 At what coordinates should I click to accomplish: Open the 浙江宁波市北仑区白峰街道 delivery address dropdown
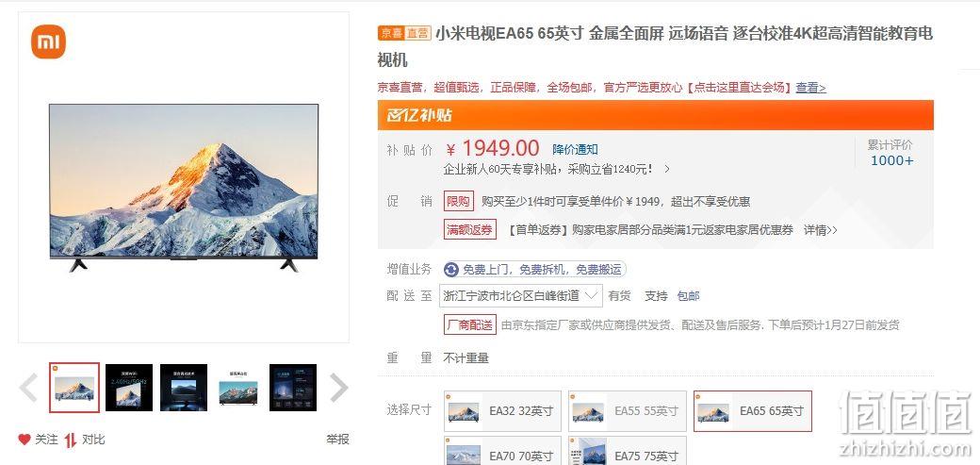(x=521, y=295)
